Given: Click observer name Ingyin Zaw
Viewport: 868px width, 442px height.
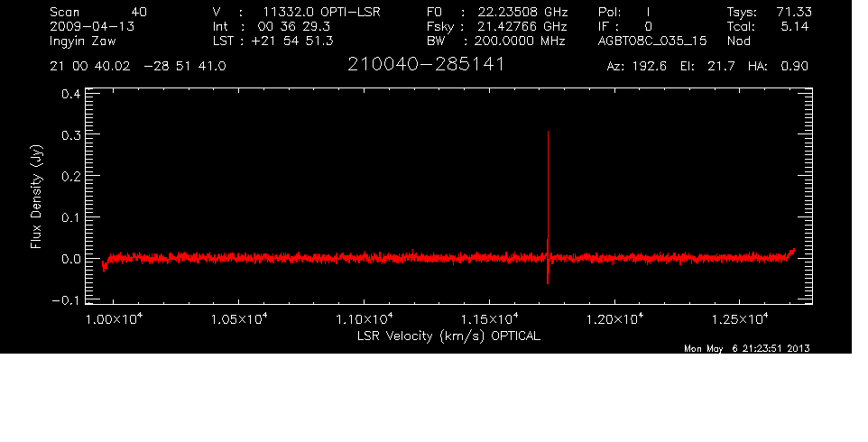Looking at the screenshot, I should 83,41.
